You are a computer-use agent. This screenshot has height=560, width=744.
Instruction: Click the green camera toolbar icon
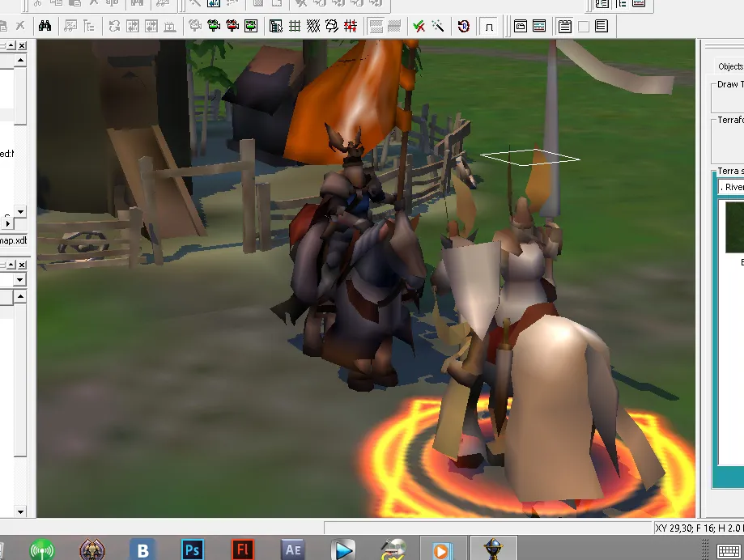click(214, 26)
